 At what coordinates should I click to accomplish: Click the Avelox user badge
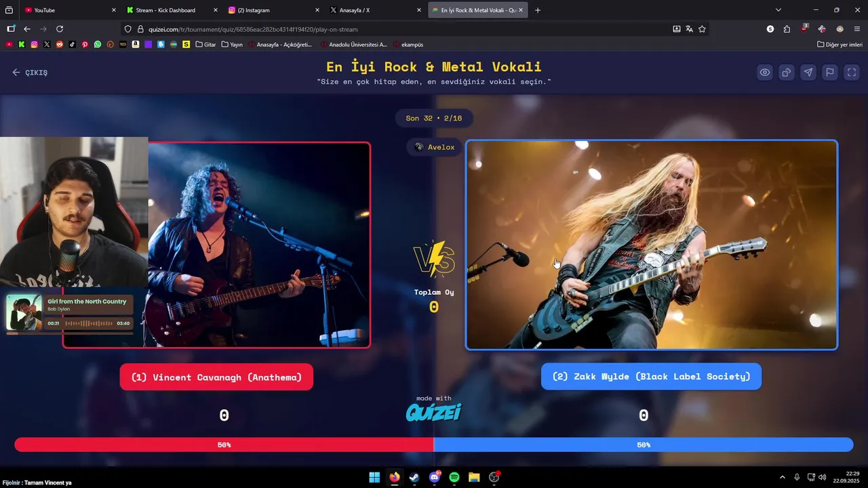(435, 147)
